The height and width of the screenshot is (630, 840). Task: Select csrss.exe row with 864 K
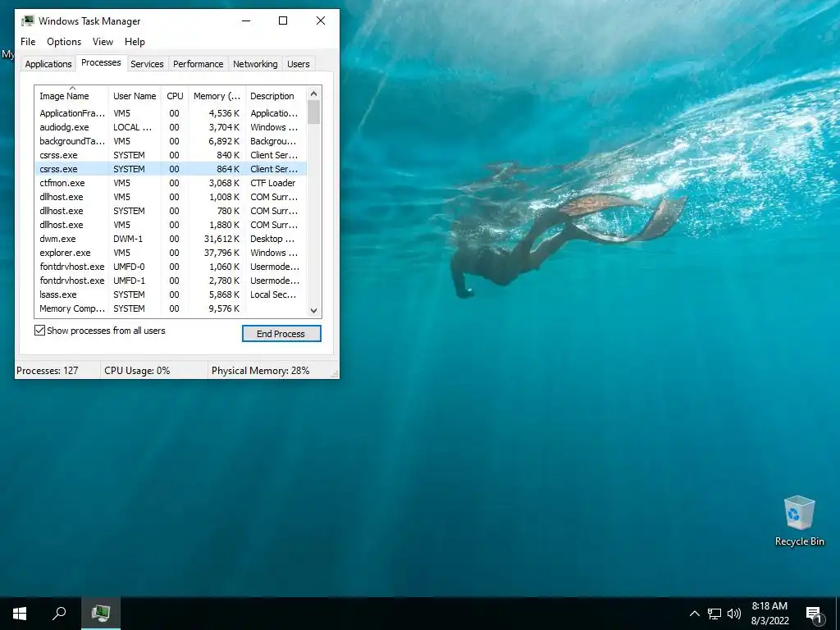[171, 169]
